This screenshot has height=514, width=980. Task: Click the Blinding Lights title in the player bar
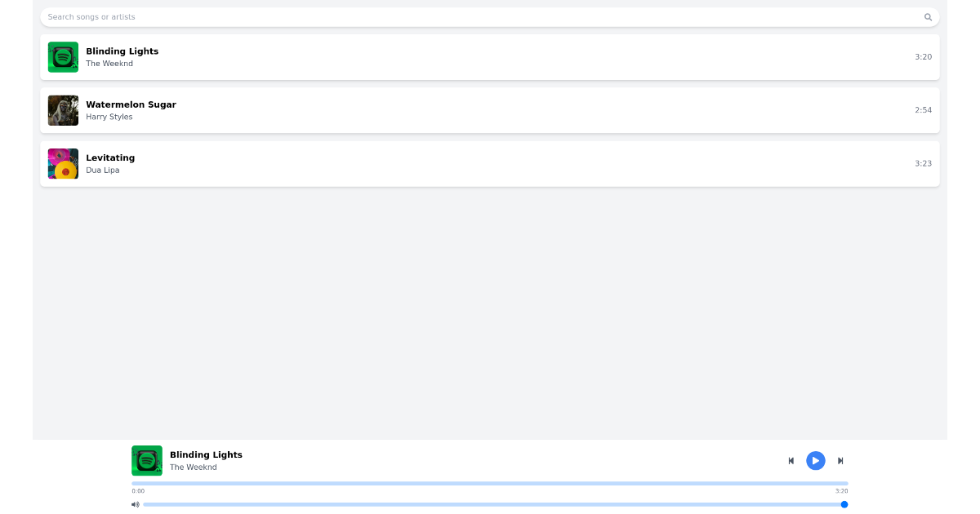coord(206,454)
